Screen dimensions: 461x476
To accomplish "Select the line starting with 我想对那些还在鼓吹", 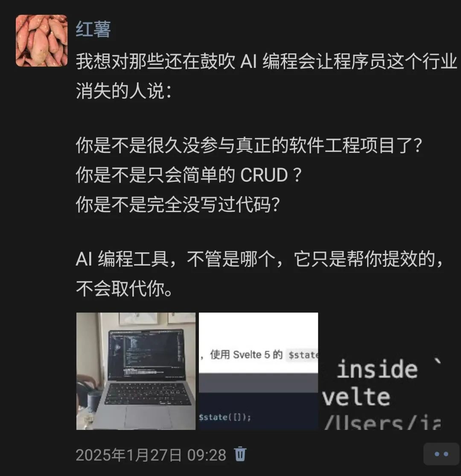I will 266,61.
